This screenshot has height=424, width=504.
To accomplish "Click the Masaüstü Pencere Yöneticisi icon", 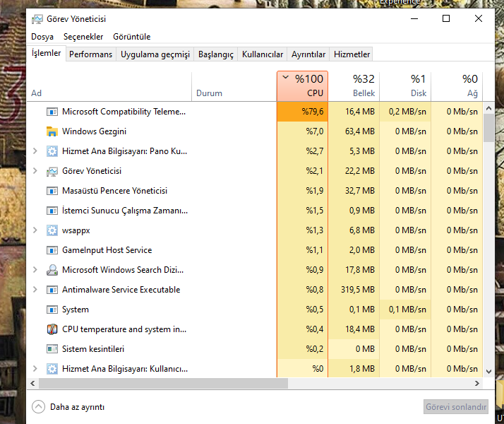I will [x=52, y=191].
